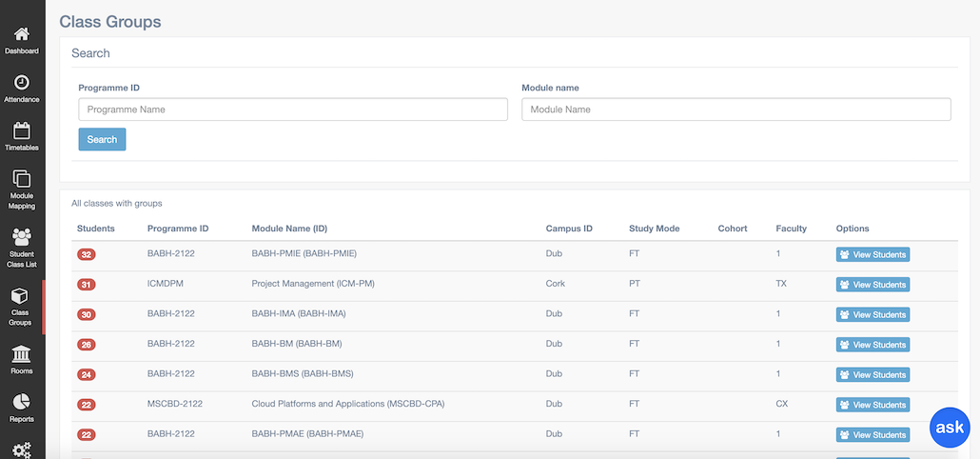Click the settings gears icon in sidebar
Viewport: 980px width, 459px height.
click(x=22, y=449)
